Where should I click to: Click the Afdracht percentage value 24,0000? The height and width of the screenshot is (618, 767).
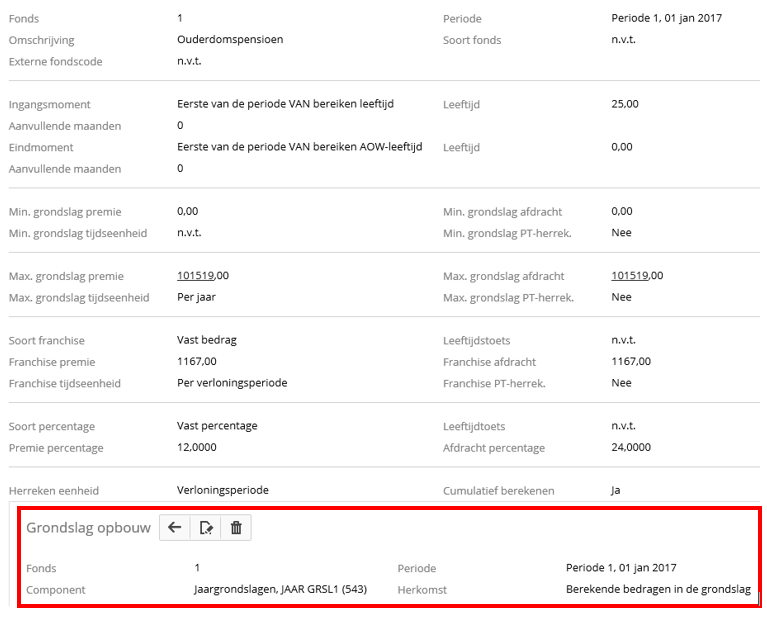[631, 447]
